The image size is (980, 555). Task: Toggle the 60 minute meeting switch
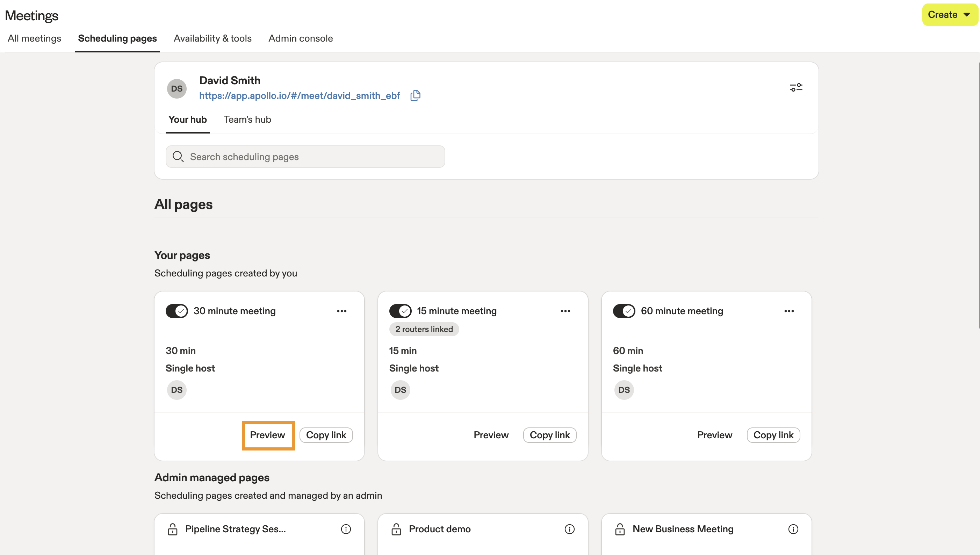tap(624, 311)
